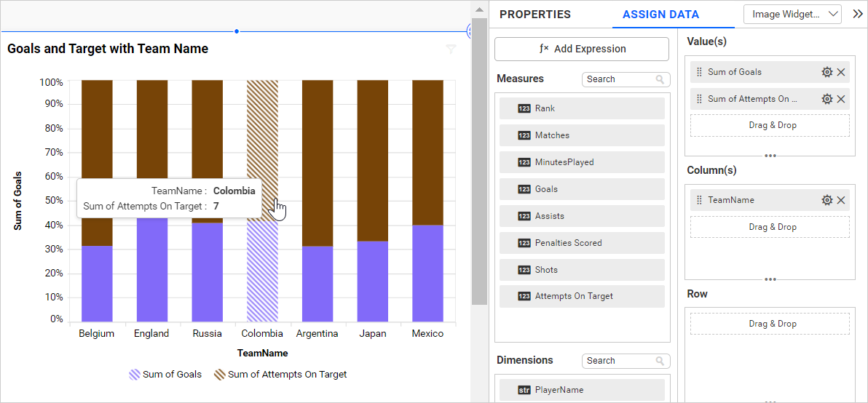Image resolution: width=868 pixels, height=403 pixels.
Task: Open TeamName column settings gear
Action: point(826,200)
